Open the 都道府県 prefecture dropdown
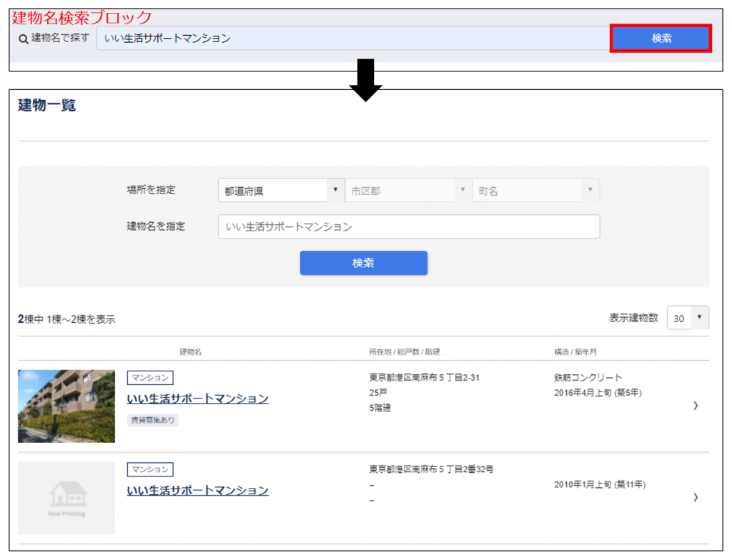The image size is (732, 560). [281, 191]
